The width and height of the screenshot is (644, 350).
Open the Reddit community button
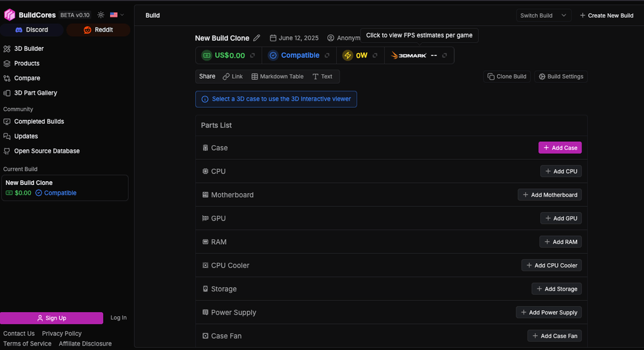[x=98, y=30]
